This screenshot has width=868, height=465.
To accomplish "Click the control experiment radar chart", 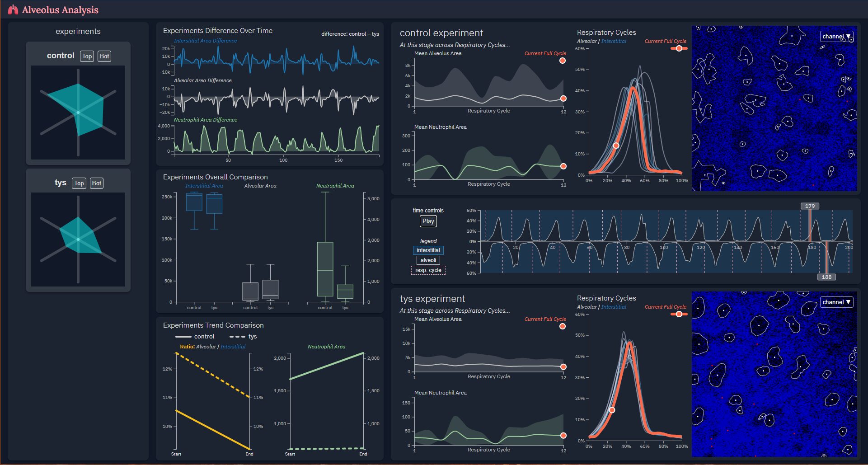I will pos(78,113).
